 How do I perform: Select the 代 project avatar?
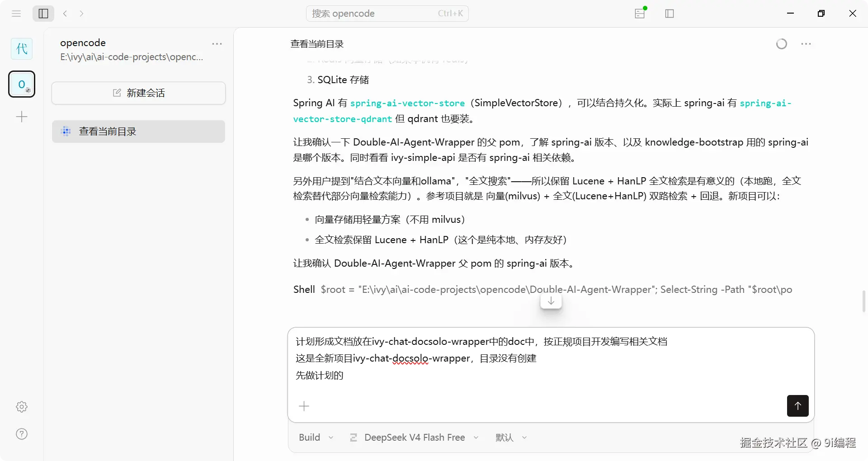click(x=22, y=48)
